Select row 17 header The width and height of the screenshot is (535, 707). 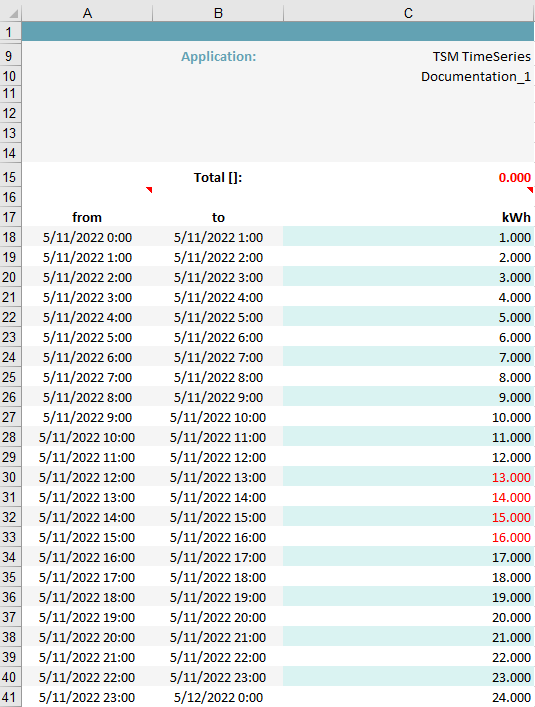click(11, 217)
